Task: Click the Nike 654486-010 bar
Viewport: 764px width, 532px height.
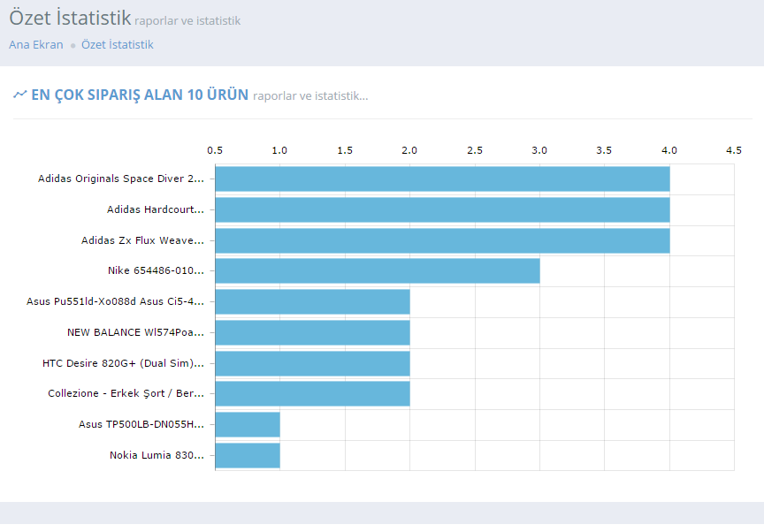Action: pos(378,270)
